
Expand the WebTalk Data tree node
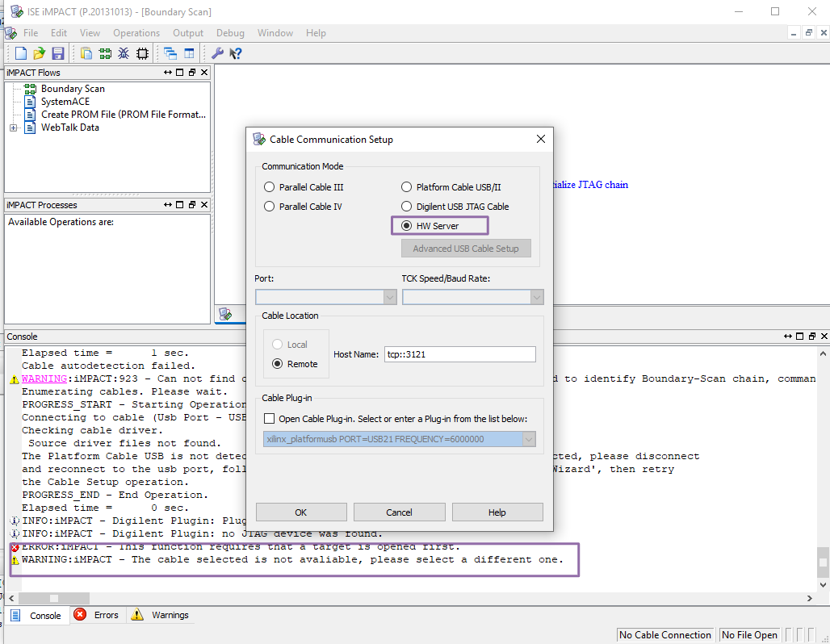click(x=14, y=128)
